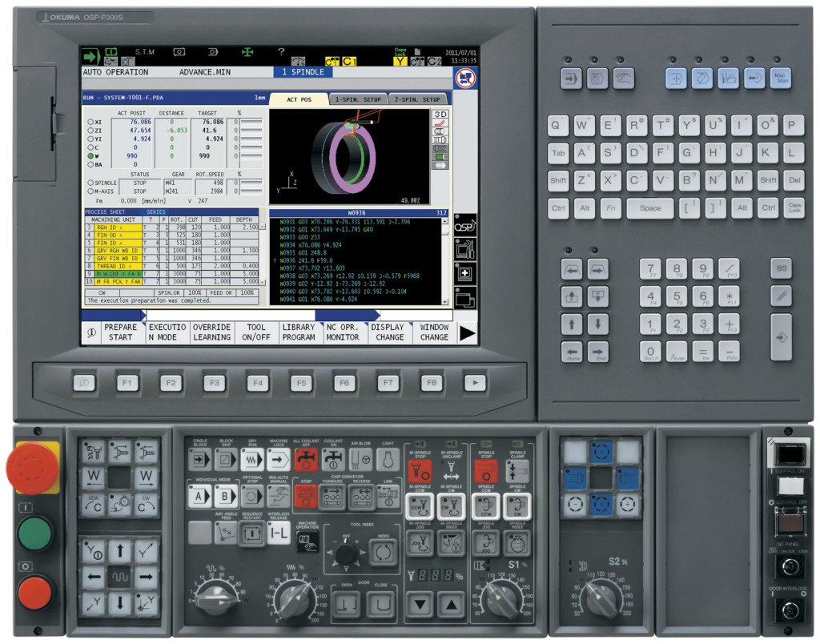The height and width of the screenshot is (644, 820).
Task: Open the 2-SPIN. SETUP tab
Action: pos(417,99)
